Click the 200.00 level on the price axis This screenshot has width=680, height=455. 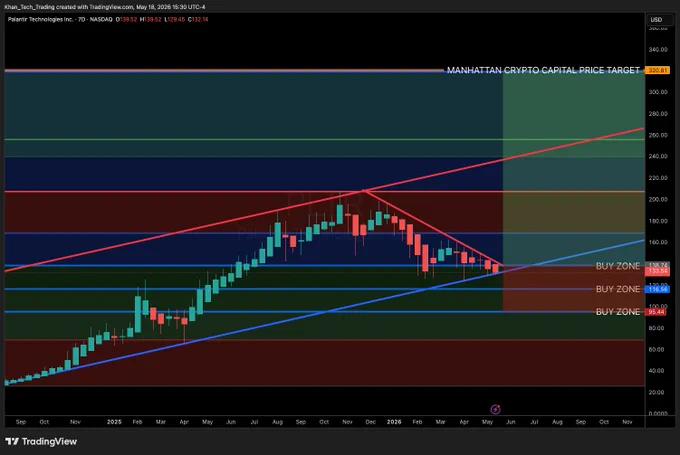(x=658, y=200)
